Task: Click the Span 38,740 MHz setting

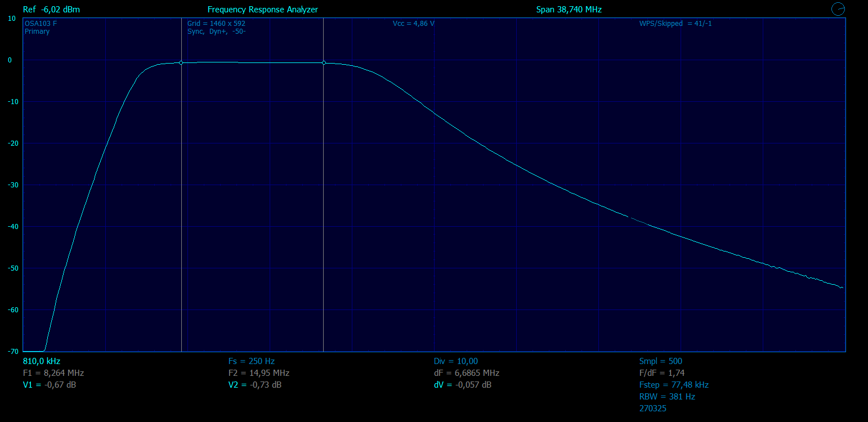Action: pyautogui.click(x=569, y=10)
